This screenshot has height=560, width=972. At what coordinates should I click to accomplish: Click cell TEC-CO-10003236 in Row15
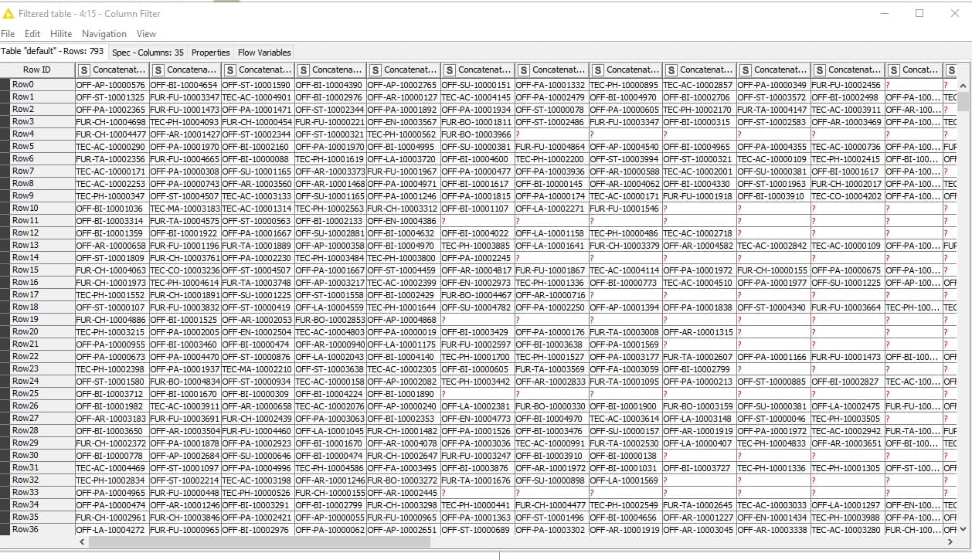185,270
